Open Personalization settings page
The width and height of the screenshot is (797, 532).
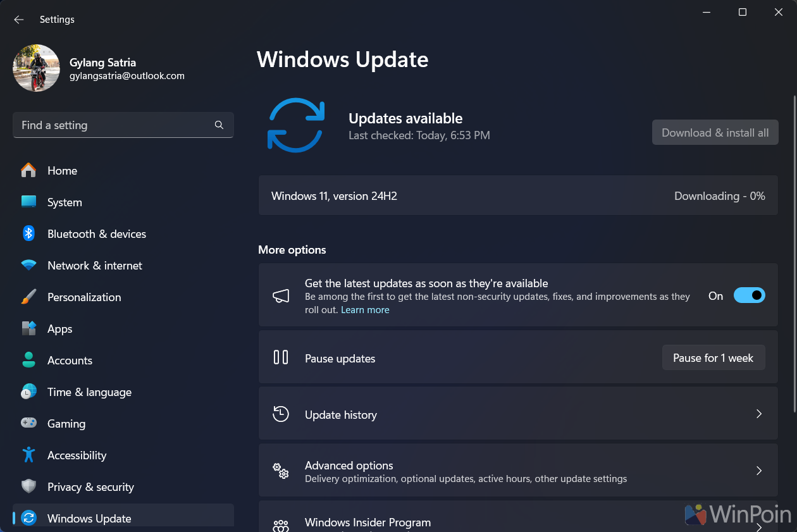[123, 297]
